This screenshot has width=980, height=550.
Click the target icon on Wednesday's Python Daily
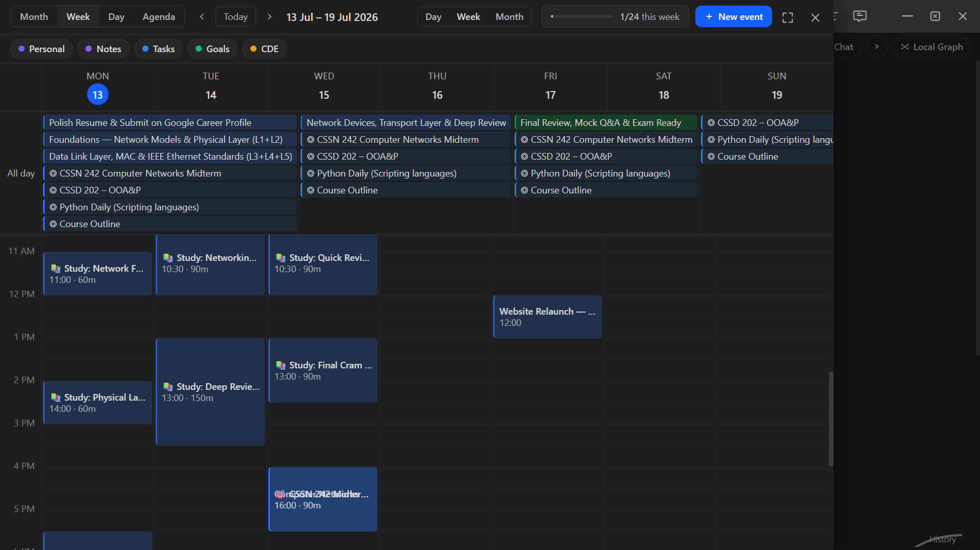coord(311,173)
